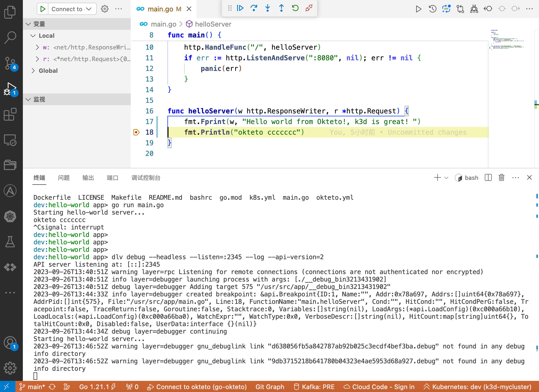Disconnect the debugger
539x392 pixels.
click(x=309, y=8)
